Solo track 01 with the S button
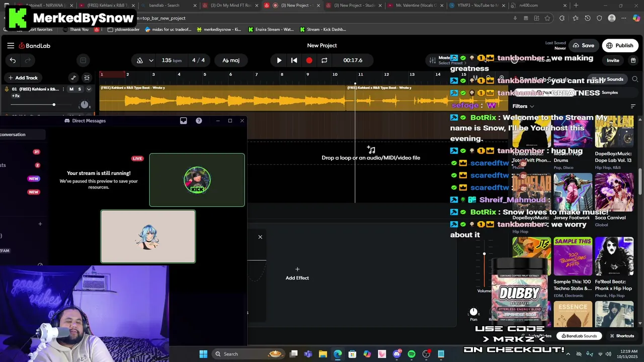This screenshot has height=362, width=644. point(79,89)
